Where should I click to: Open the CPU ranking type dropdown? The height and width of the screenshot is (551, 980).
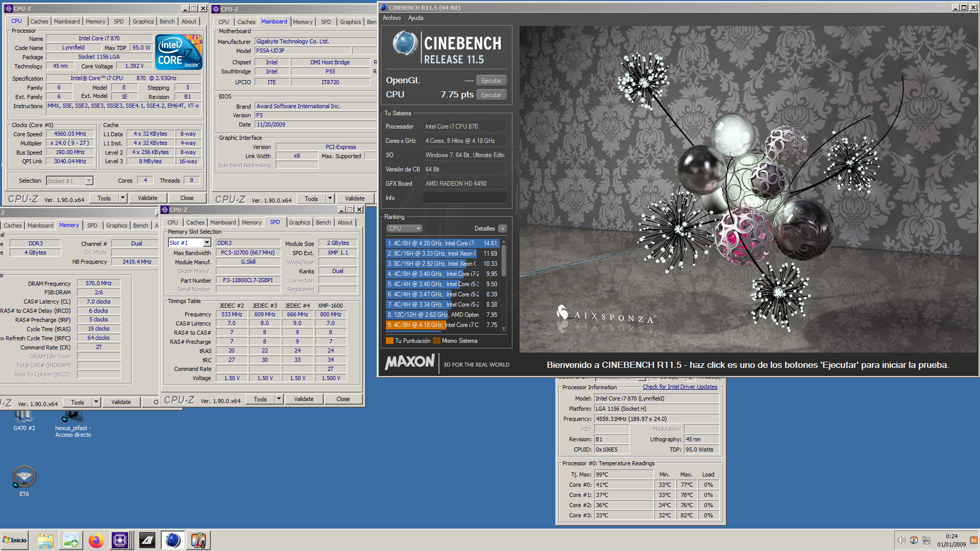(x=405, y=229)
